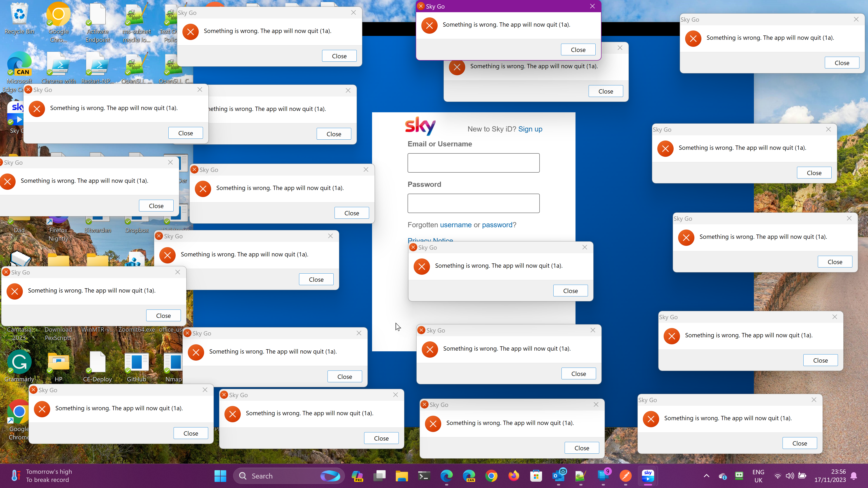This screenshot has width=868, height=488.
Task: Open Postman orange taskbar icon
Action: tap(625, 476)
